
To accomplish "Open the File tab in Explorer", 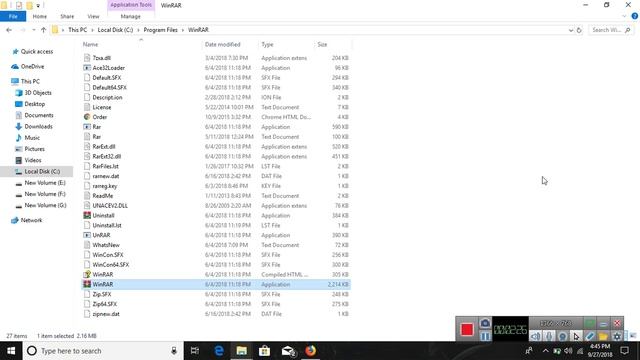I will (13, 16).
